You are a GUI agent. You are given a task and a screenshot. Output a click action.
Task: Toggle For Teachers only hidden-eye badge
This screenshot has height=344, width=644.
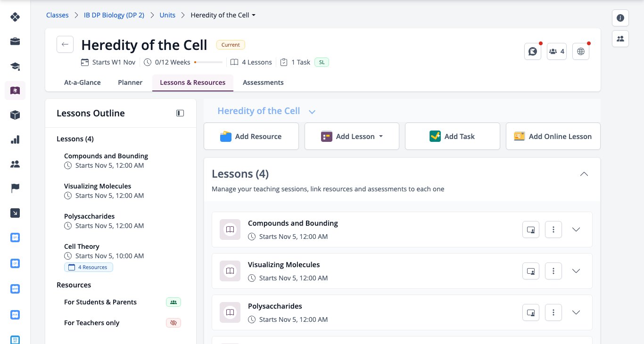[173, 323]
